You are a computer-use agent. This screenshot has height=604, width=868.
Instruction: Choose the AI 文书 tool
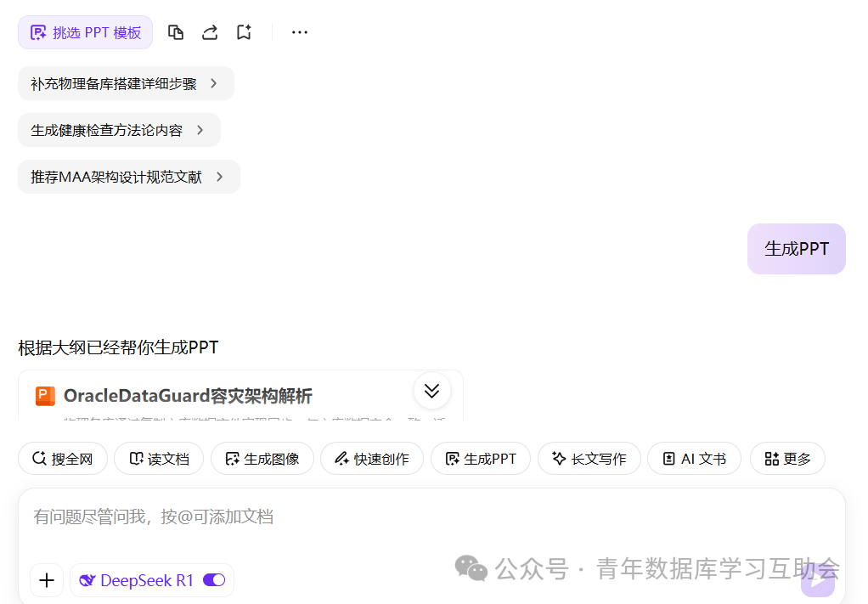(x=694, y=459)
